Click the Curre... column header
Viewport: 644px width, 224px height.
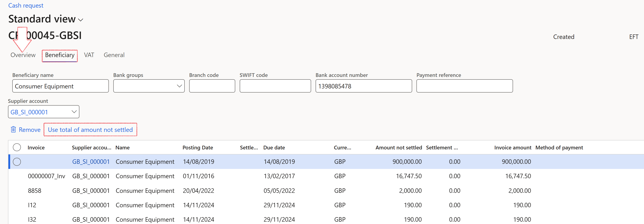[x=342, y=148]
